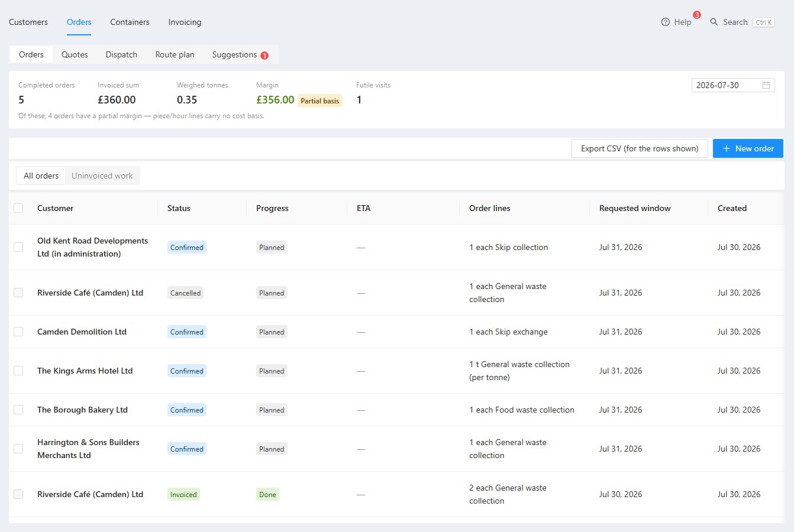The height and width of the screenshot is (532, 794).
Task: Click the plus icon on New order
Action: tap(727, 148)
